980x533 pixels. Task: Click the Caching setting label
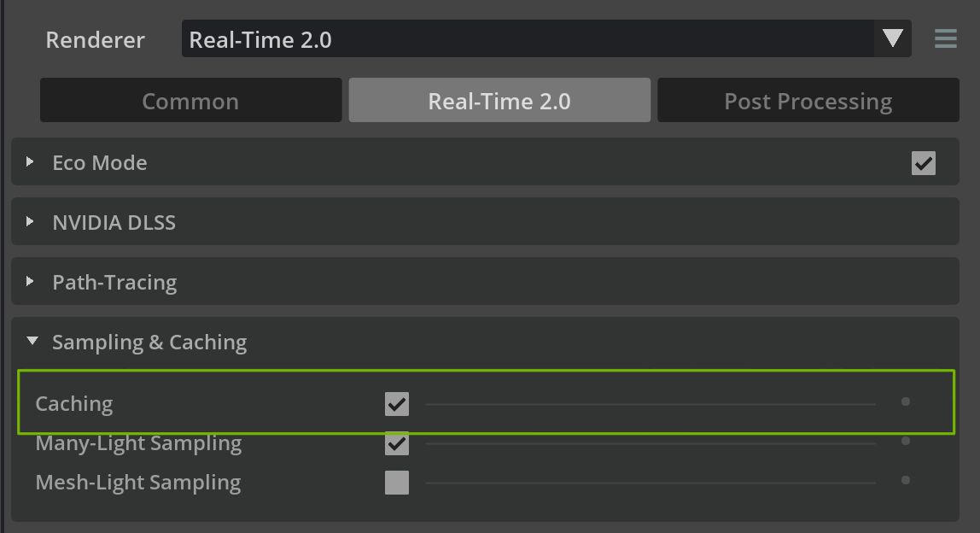pos(74,403)
